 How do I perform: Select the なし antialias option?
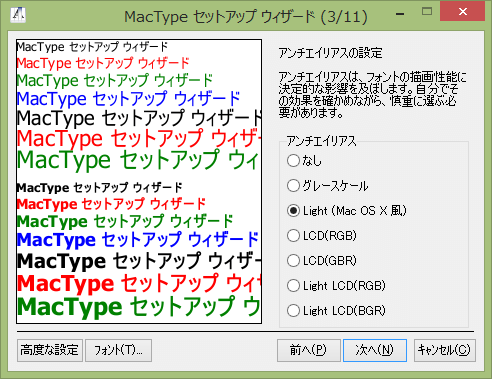(x=304, y=161)
